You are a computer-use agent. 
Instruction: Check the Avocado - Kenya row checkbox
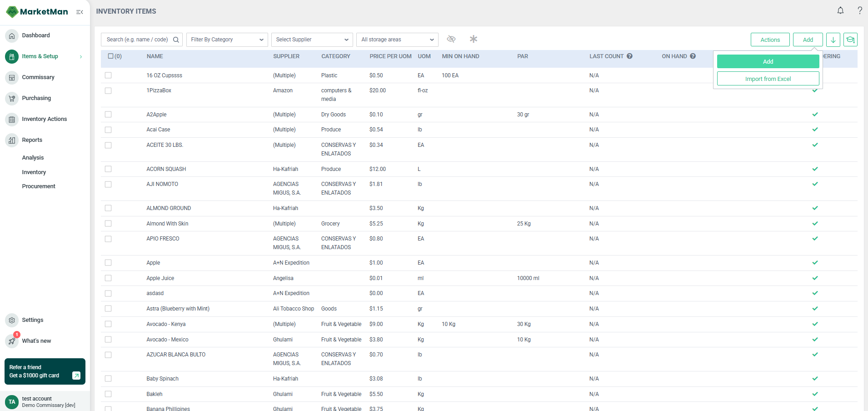pyautogui.click(x=108, y=324)
